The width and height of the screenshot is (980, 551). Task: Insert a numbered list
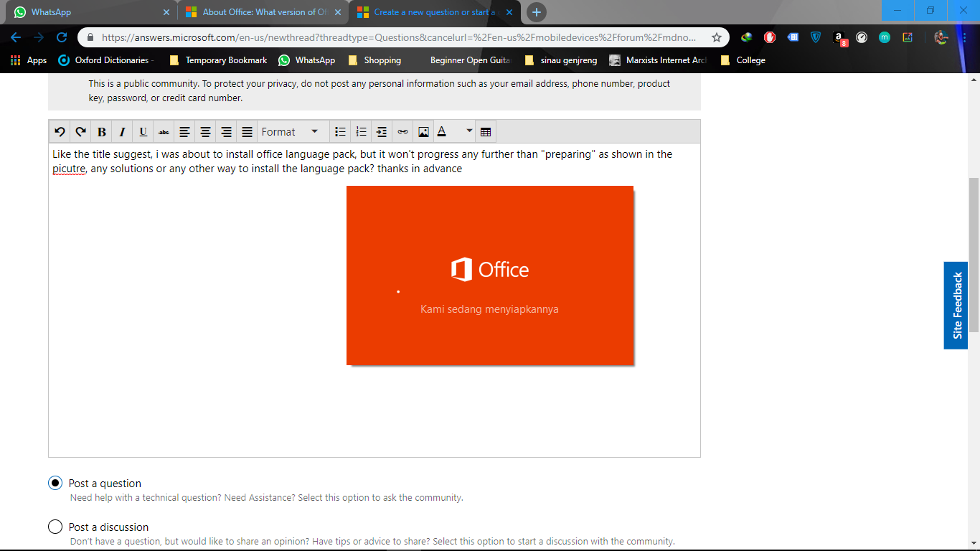click(x=362, y=132)
